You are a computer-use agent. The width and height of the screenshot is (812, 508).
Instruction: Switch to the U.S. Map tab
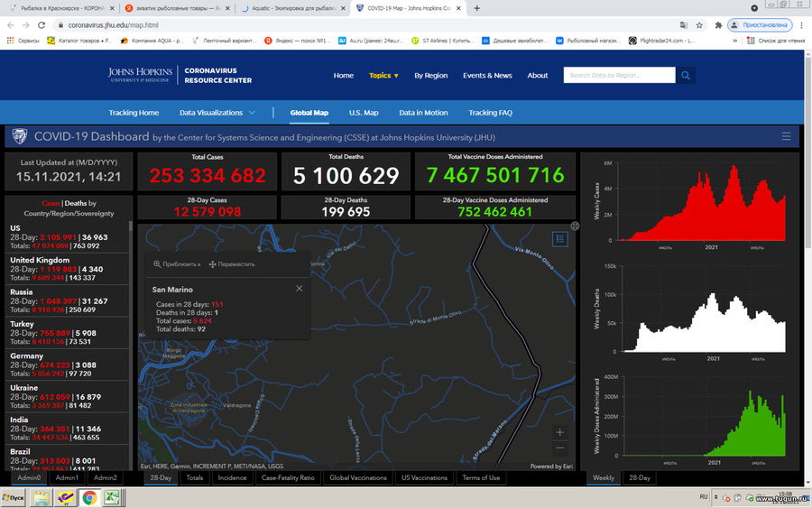pyautogui.click(x=364, y=113)
